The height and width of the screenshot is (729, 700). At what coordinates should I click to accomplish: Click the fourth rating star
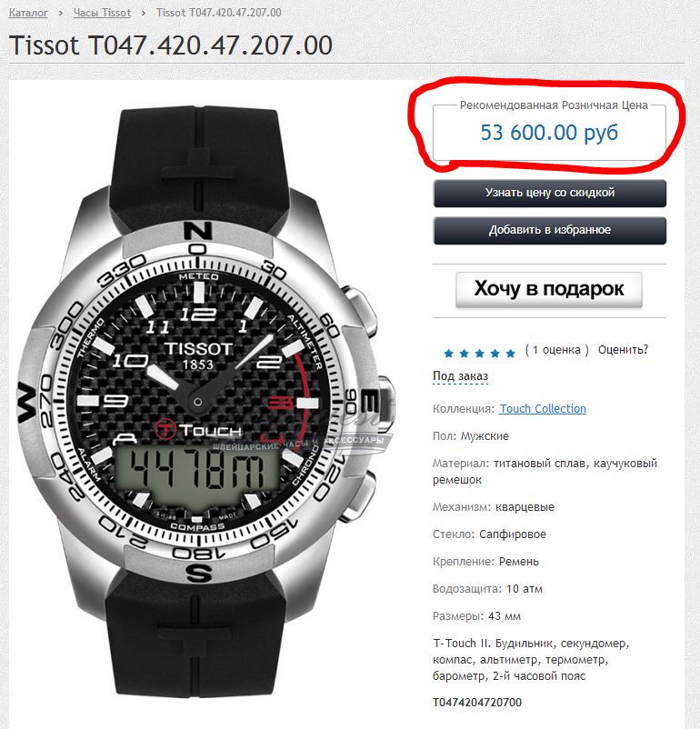[495, 354]
